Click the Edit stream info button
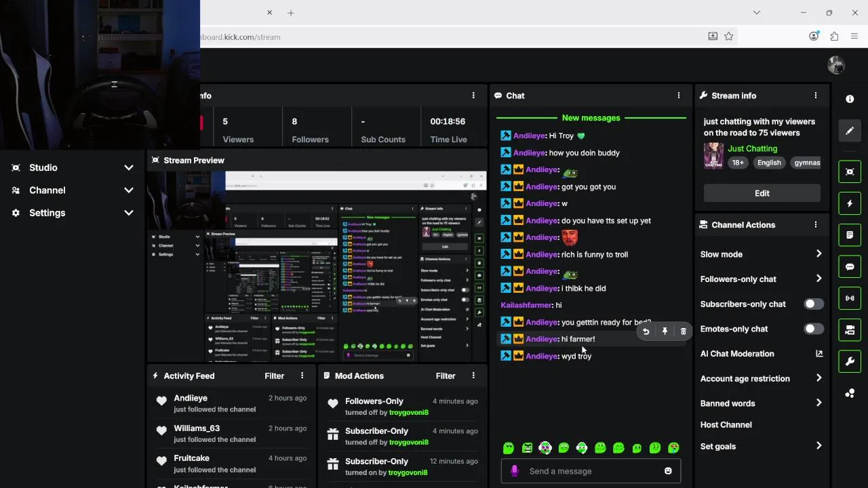Screen dimensions: 868x488 click(762, 193)
